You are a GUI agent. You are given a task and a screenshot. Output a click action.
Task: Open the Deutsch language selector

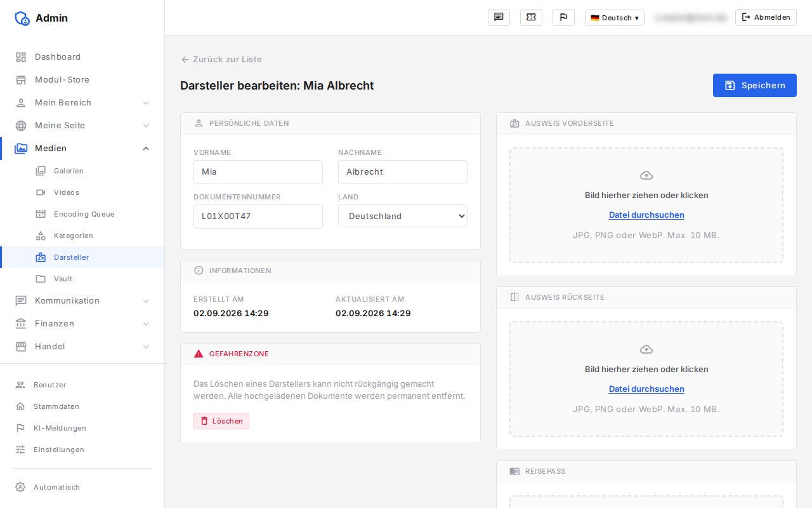coord(615,18)
